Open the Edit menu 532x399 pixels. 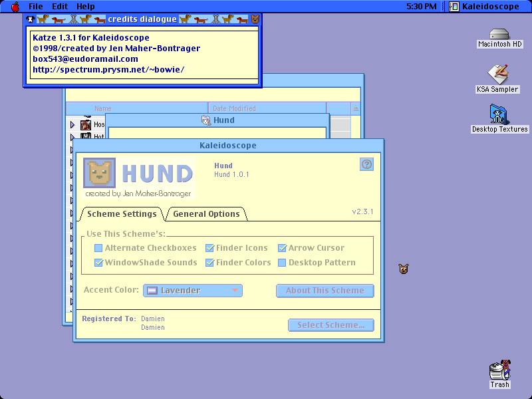click(x=60, y=7)
